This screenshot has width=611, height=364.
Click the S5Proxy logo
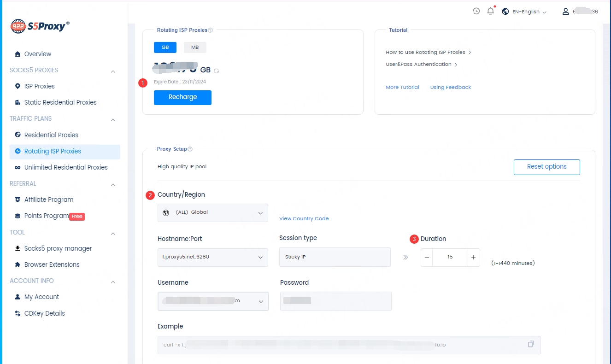40,26
